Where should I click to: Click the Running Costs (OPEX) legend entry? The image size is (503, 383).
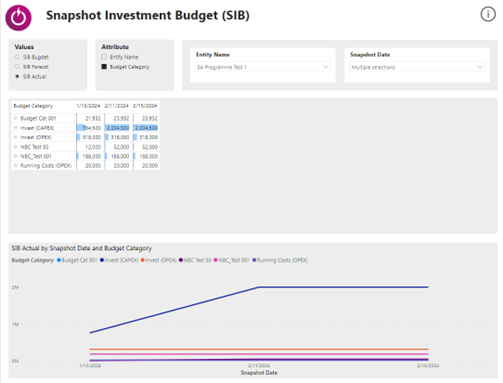point(280,260)
